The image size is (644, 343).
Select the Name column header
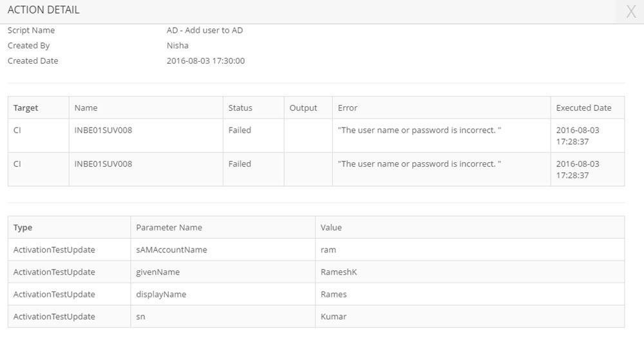(86, 108)
